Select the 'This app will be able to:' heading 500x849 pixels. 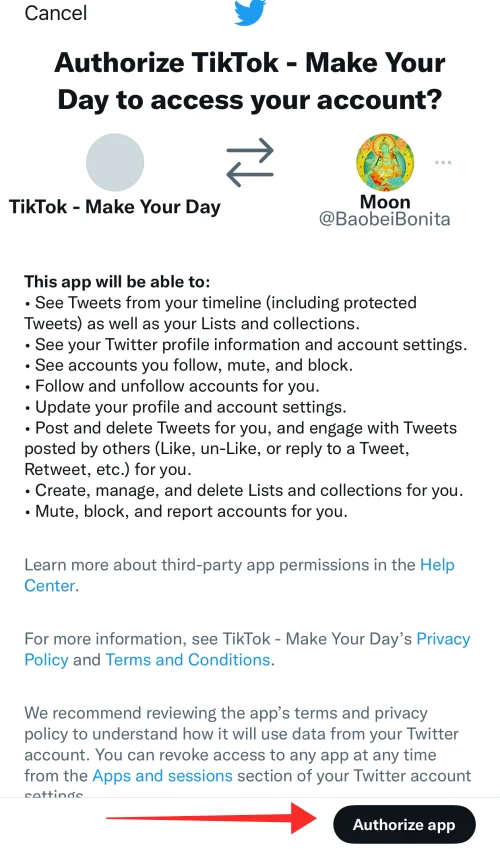click(x=117, y=282)
